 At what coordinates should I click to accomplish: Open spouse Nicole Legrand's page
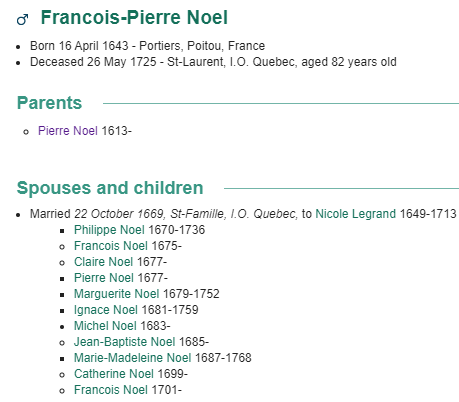point(356,214)
